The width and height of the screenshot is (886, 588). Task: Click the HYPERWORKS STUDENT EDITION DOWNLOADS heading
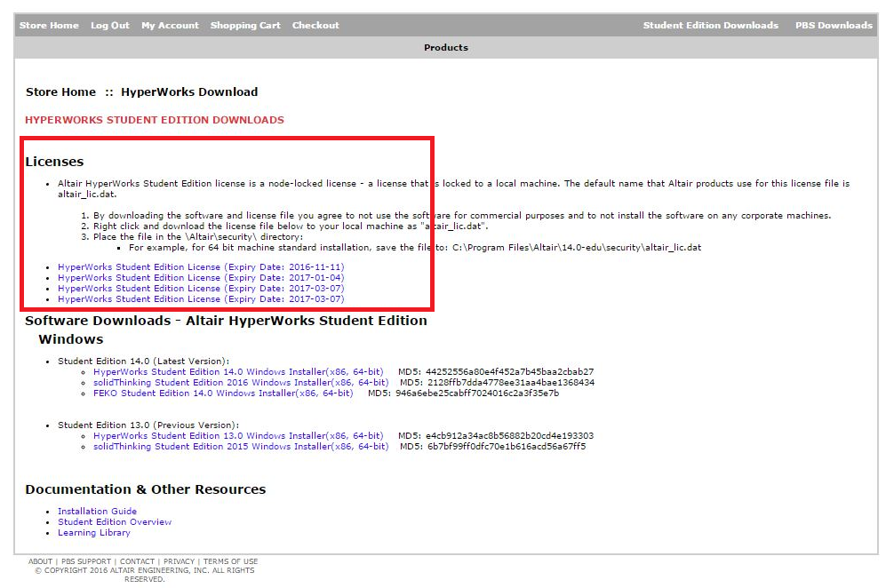coord(155,120)
